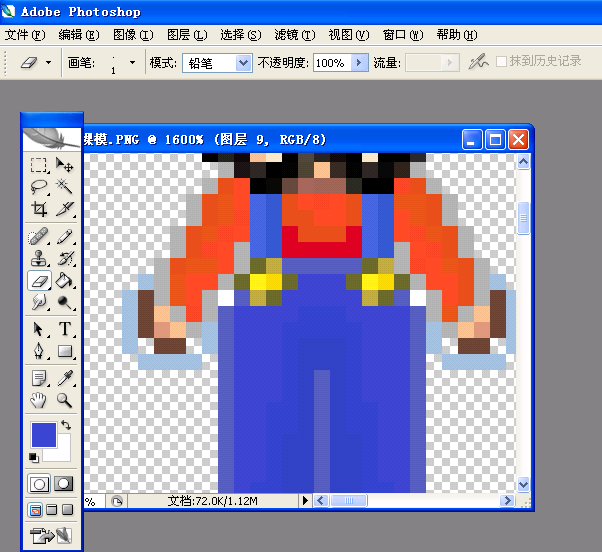Screen dimensions: 602x552
Task: Select the Type tool
Action: point(64,330)
